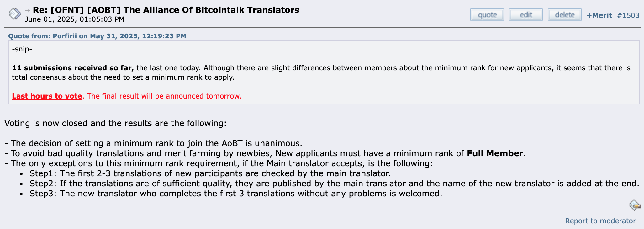
Task: Click the quick-edit pencil icon under the post
Action: pos(635,205)
